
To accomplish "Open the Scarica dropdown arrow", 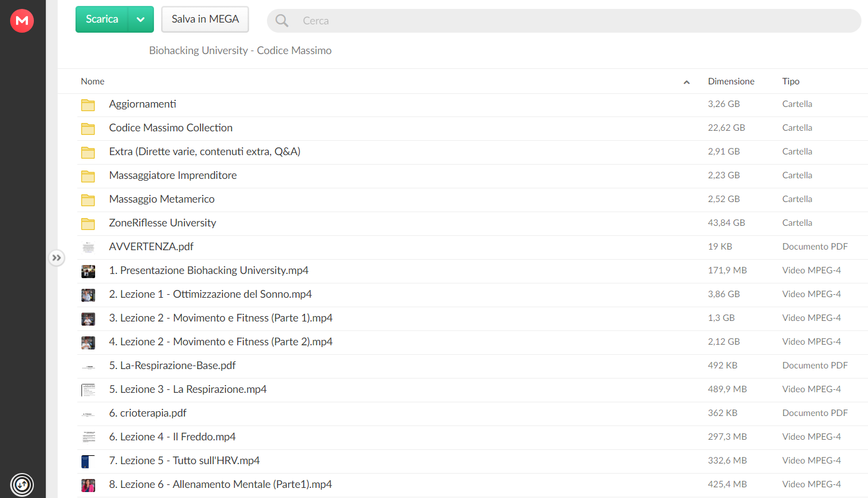I will click(x=141, y=20).
